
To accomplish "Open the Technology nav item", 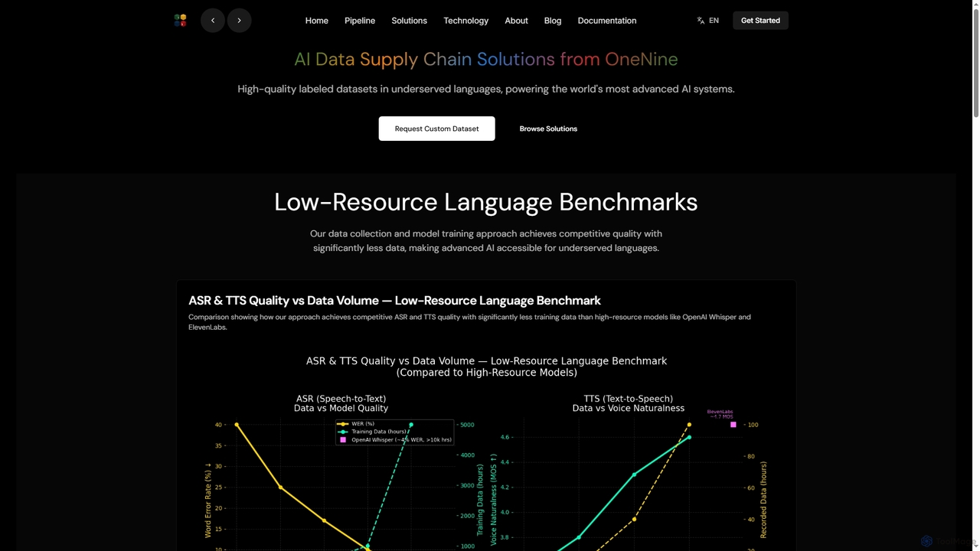I will pyautogui.click(x=466, y=21).
